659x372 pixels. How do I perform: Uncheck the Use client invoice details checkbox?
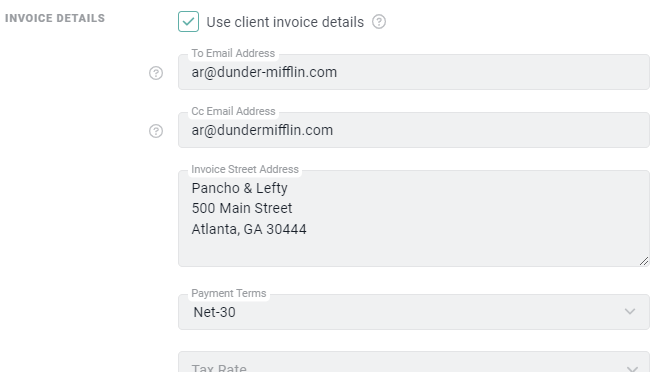click(x=188, y=22)
